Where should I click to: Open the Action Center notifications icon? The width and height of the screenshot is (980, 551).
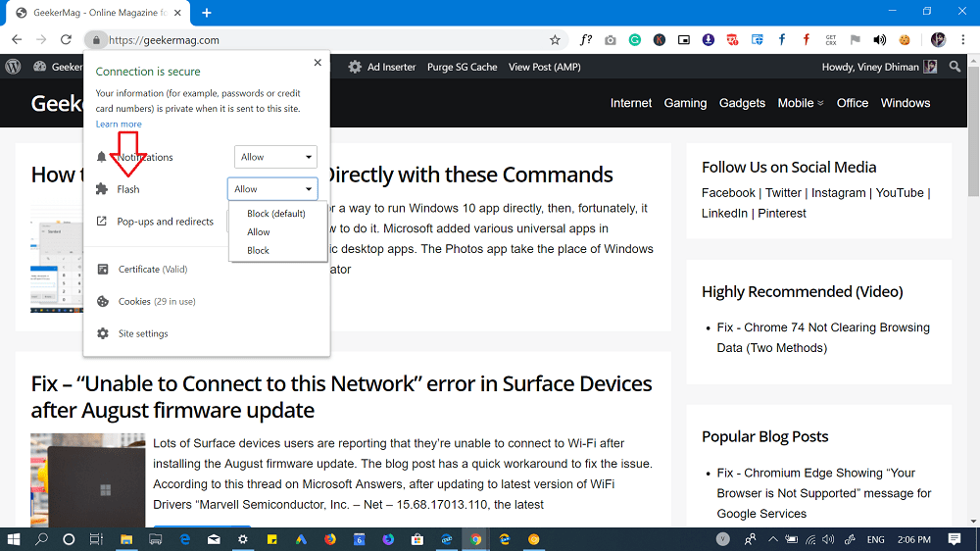pyautogui.click(x=955, y=539)
